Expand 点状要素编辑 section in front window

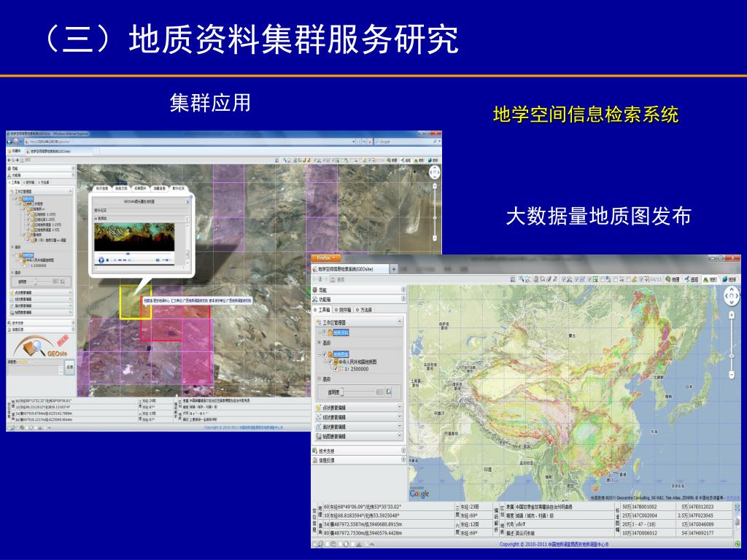pos(399,408)
